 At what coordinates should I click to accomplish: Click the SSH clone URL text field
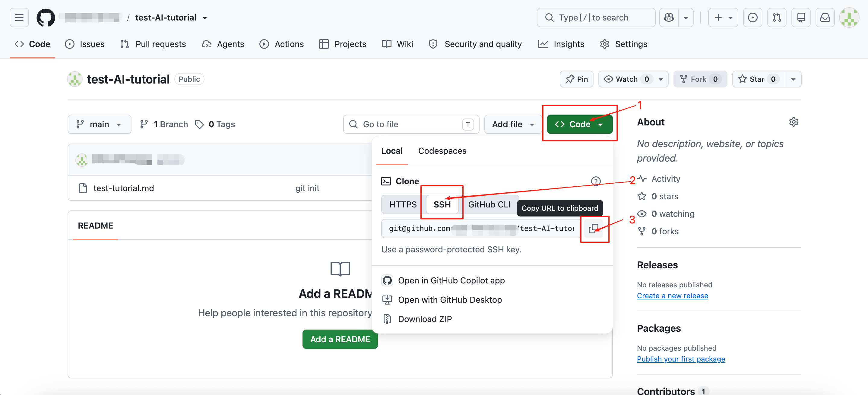coord(481,229)
